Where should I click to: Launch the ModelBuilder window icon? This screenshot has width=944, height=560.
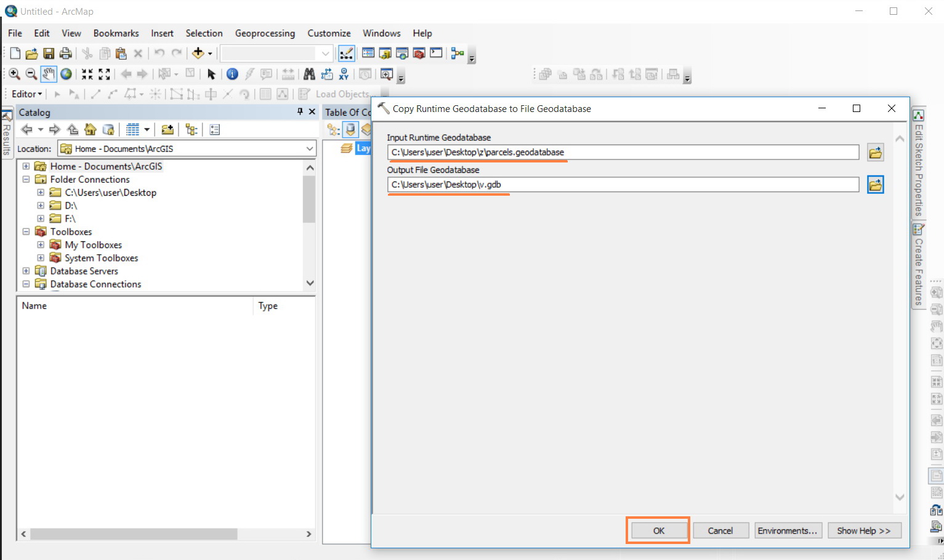click(457, 54)
